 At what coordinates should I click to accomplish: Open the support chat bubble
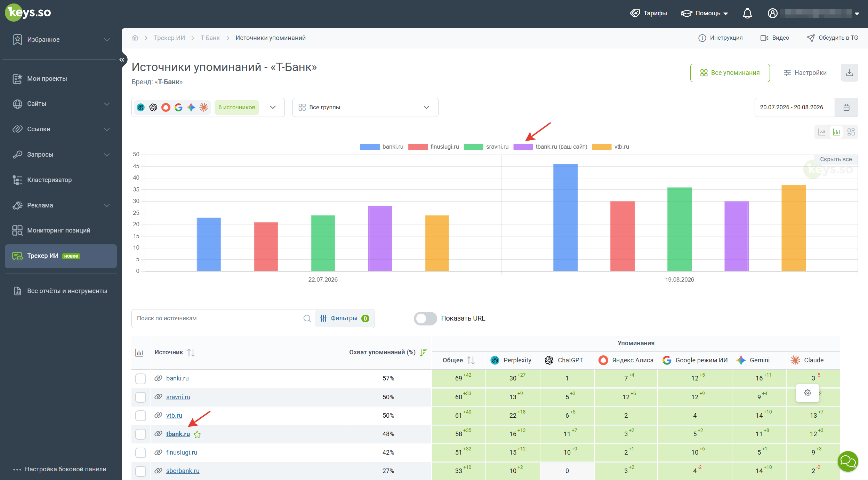(x=848, y=461)
